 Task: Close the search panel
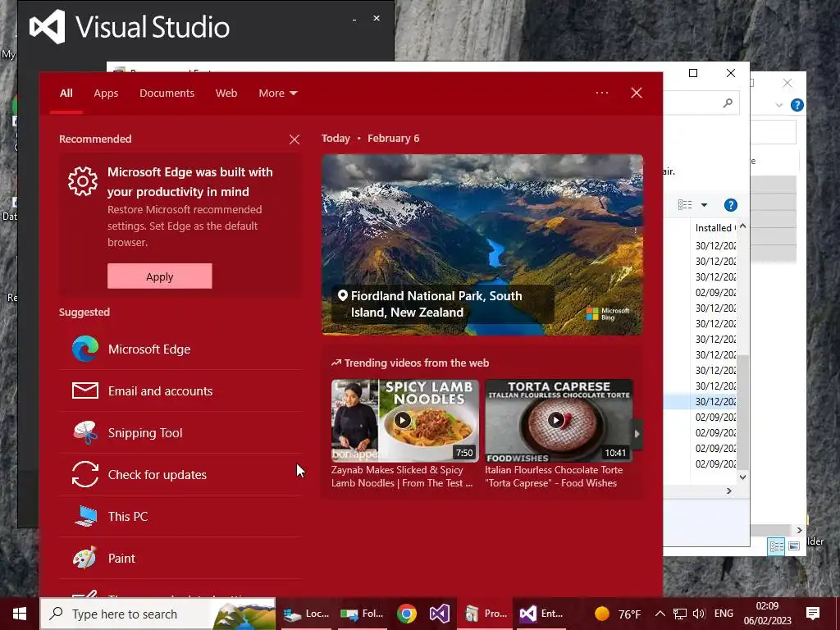tap(637, 93)
